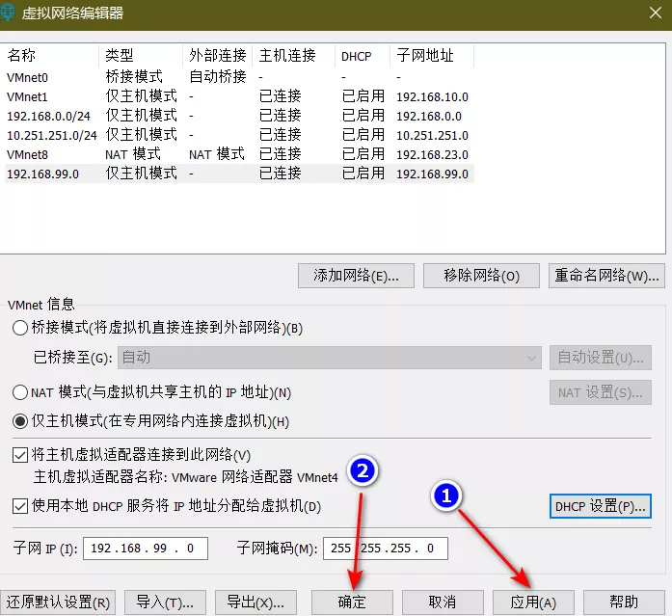Click 添加网络 button
This screenshot has width=672, height=616.
356,276
